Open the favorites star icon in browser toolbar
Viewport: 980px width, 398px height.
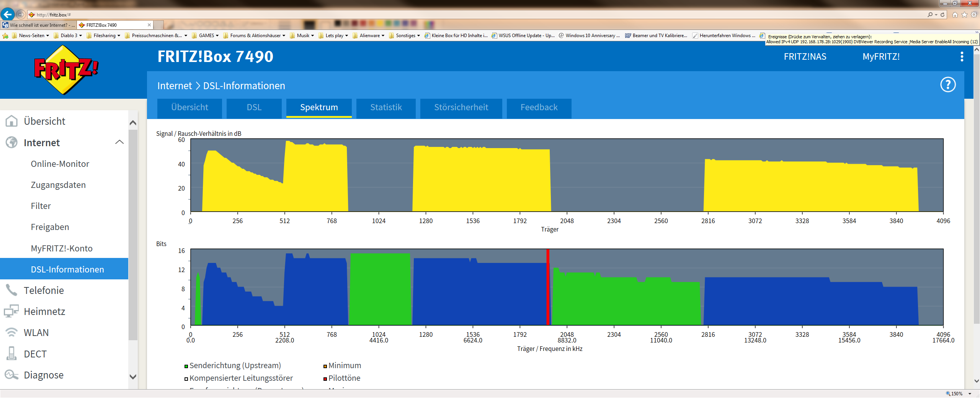(x=964, y=15)
